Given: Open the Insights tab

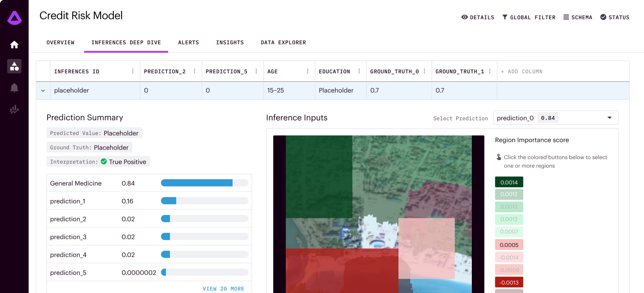Looking at the screenshot, I should click(x=230, y=42).
